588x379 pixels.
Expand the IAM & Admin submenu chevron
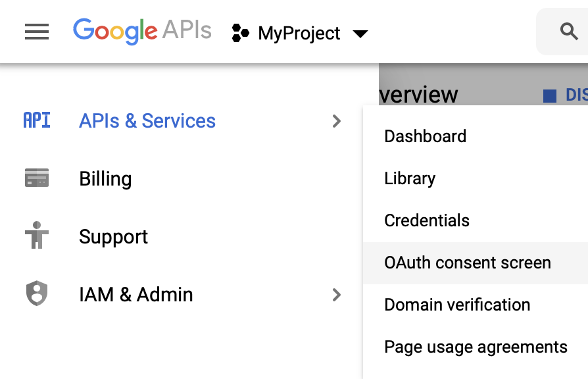click(x=337, y=295)
